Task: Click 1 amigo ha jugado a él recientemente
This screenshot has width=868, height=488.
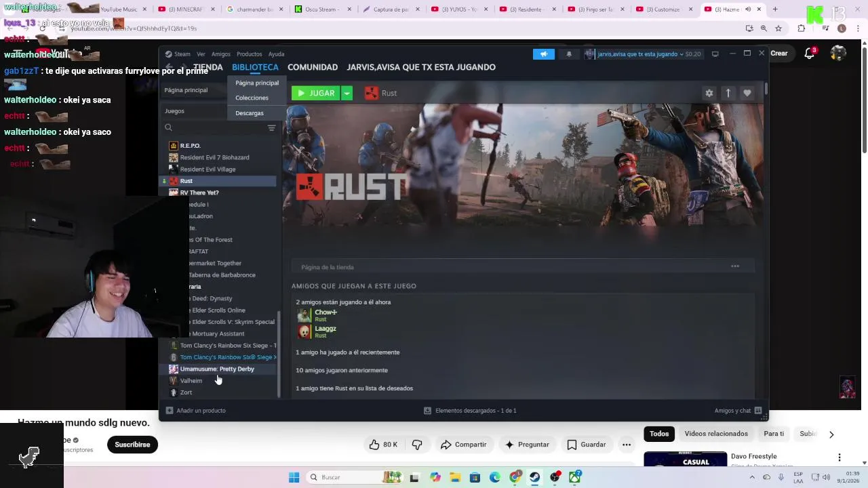Action: tap(347, 352)
